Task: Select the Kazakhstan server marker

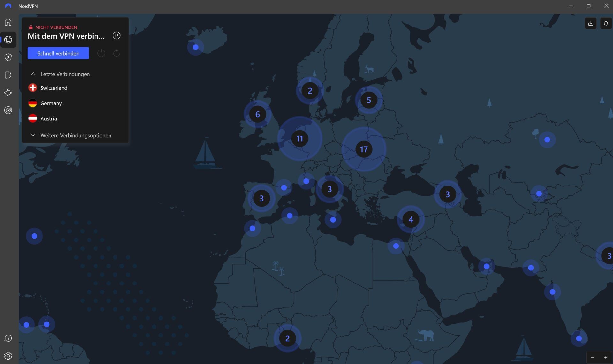Action: 547,140
